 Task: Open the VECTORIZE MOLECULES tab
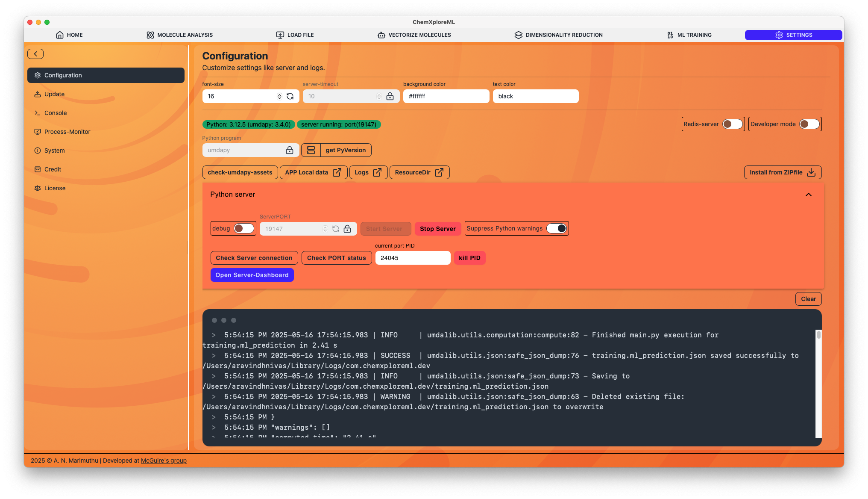[x=414, y=35]
